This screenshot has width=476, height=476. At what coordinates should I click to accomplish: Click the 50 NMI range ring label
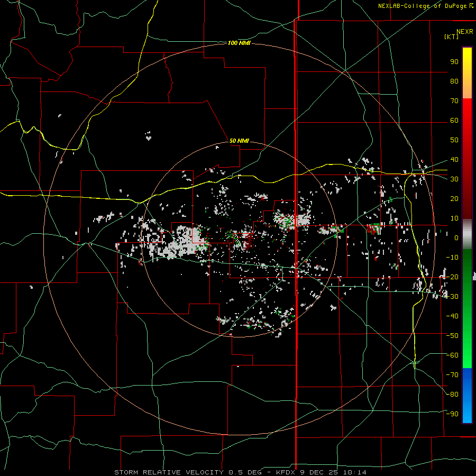[x=239, y=141]
